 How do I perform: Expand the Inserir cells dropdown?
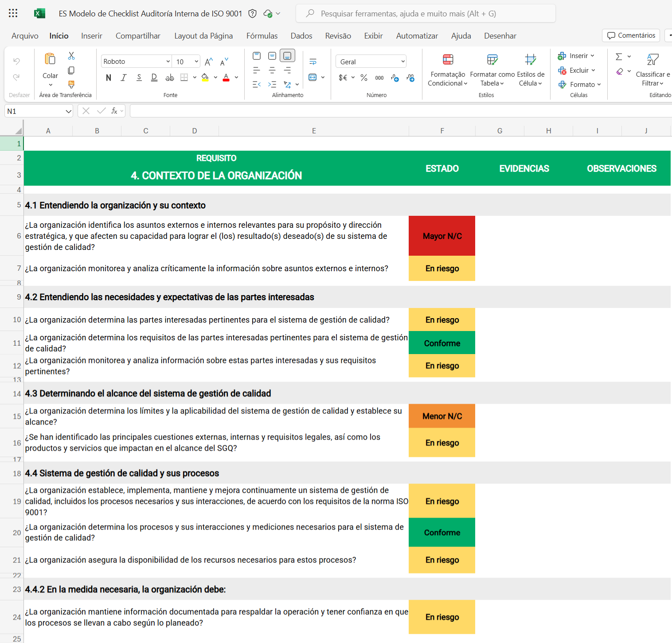[592, 56]
